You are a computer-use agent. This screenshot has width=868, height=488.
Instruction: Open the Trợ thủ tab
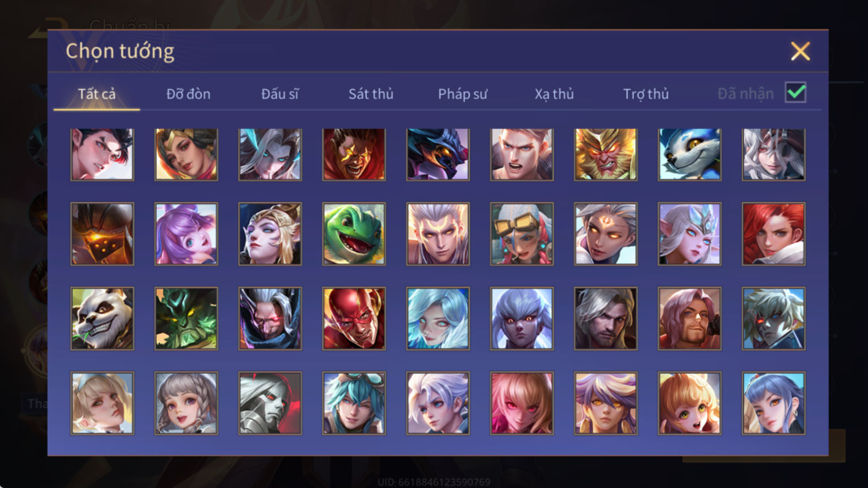646,94
